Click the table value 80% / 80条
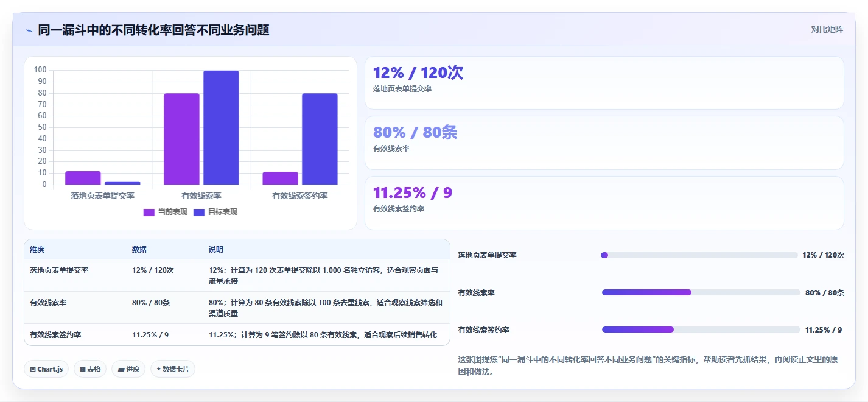Image resolution: width=868 pixels, height=402 pixels. click(x=151, y=302)
